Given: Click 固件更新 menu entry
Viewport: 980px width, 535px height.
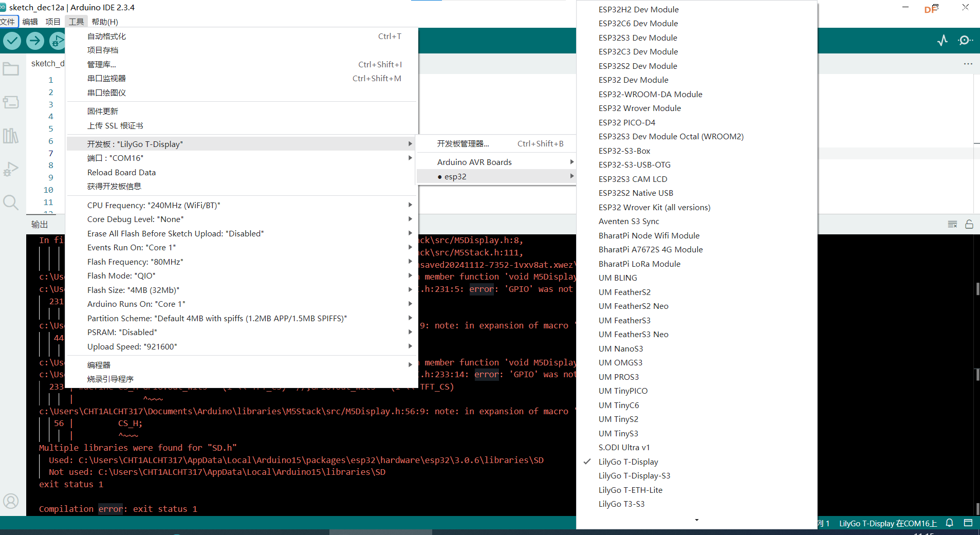Looking at the screenshot, I should click(242, 111).
